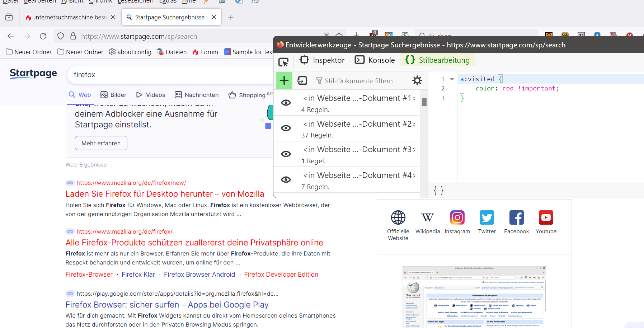Switch to the Inspektor tab
The image size is (644, 328).
coord(322,60)
